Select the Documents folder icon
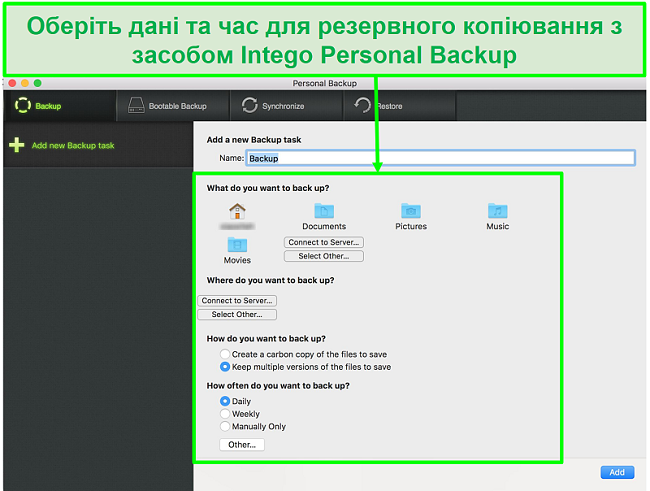Viewport: 650px width, 491px height. point(324,211)
